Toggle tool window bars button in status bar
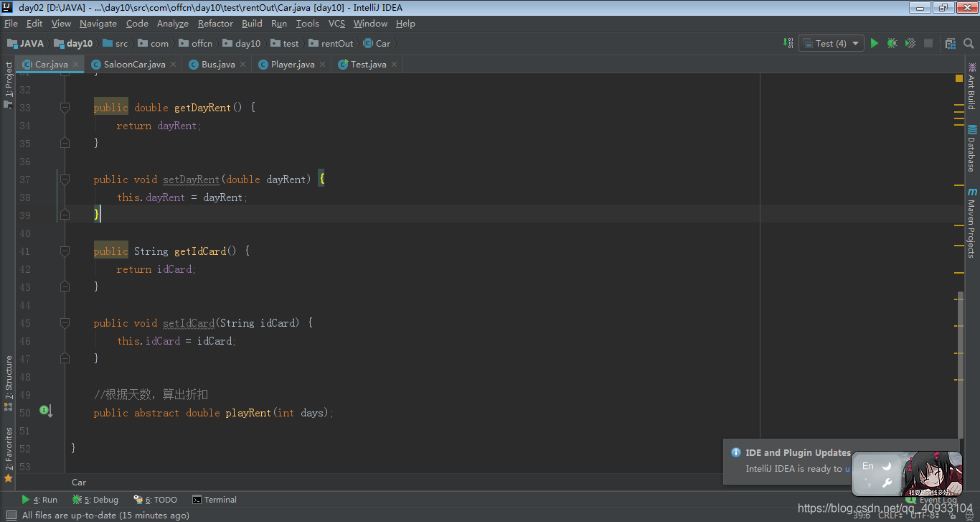 [11, 515]
